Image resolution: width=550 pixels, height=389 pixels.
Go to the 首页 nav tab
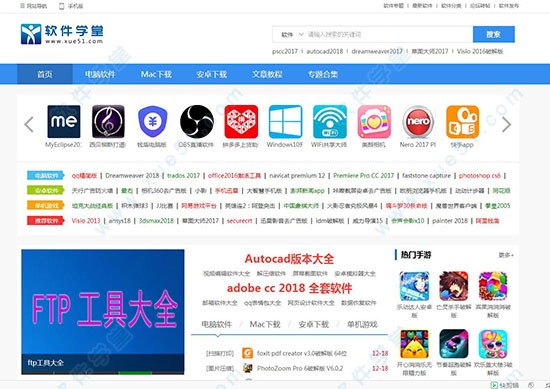click(45, 74)
